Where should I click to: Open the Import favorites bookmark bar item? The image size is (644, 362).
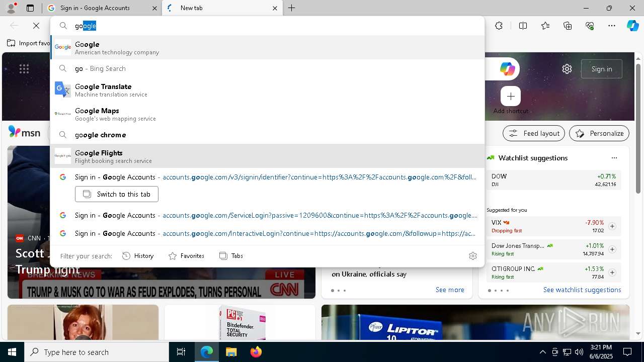[29, 43]
